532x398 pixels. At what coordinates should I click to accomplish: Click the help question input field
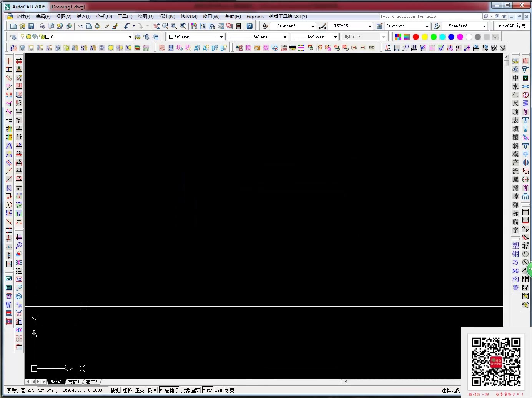point(431,17)
